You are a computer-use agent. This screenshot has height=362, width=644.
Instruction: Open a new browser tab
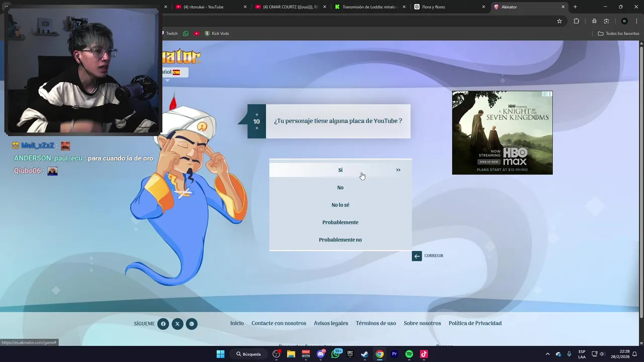[x=575, y=7]
